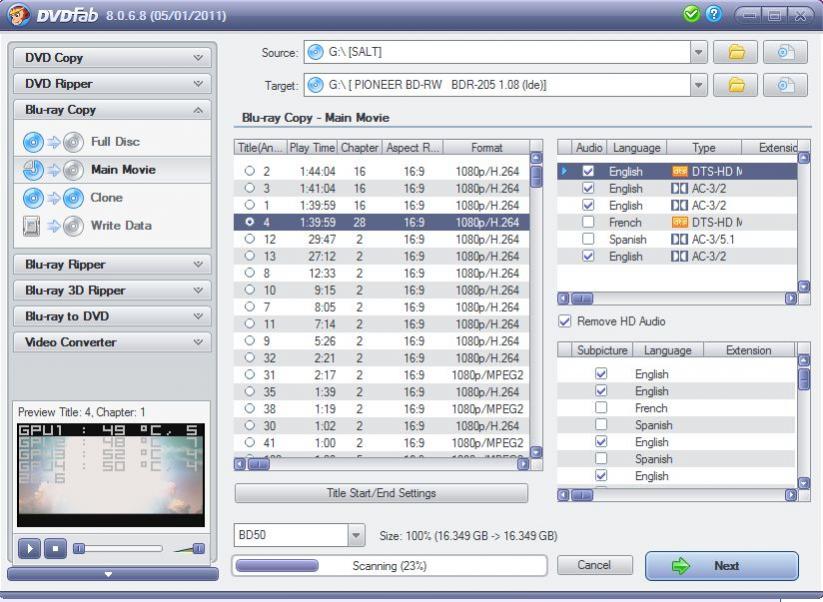Click the Next button
823x602 pixels.
[x=722, y=566]
